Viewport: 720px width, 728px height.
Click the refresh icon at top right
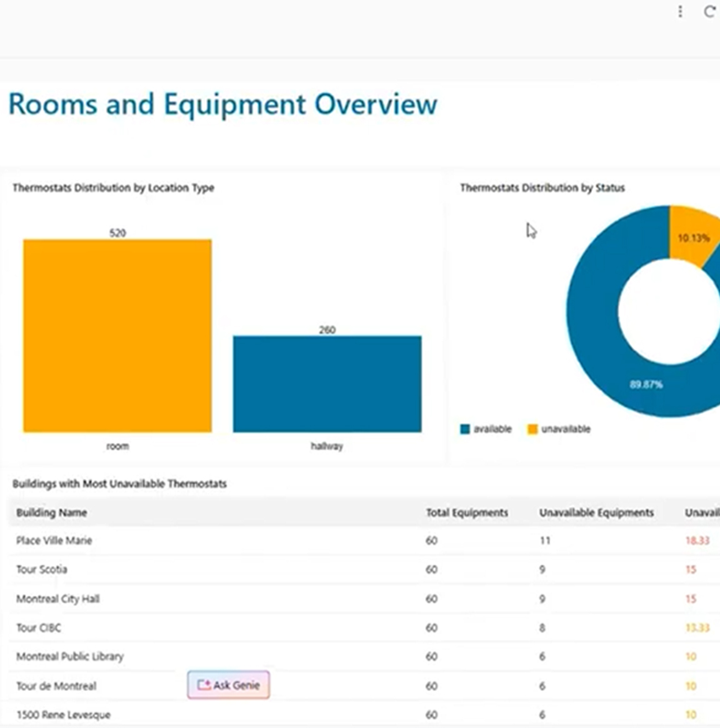pyautogui.click(x=709, y=12)
